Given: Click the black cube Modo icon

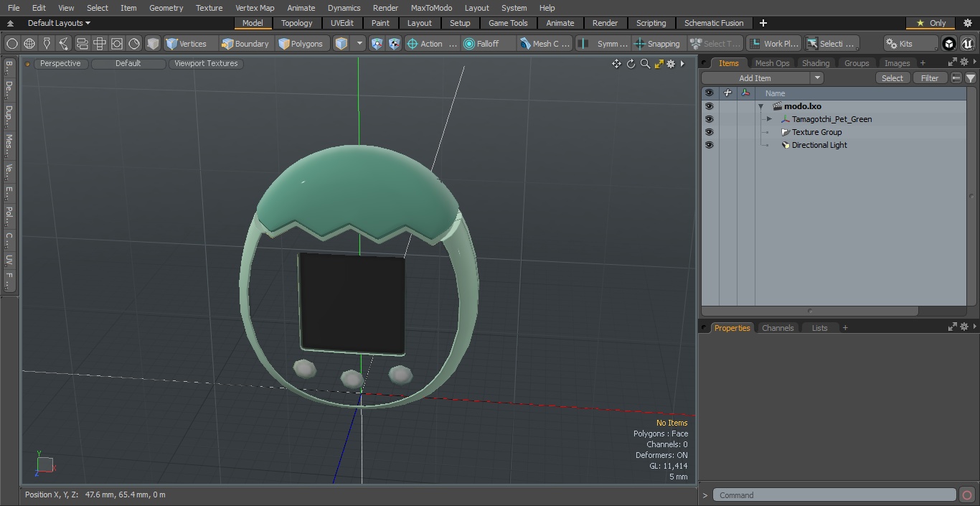Looking at the screenshot, I should point(948,44).
